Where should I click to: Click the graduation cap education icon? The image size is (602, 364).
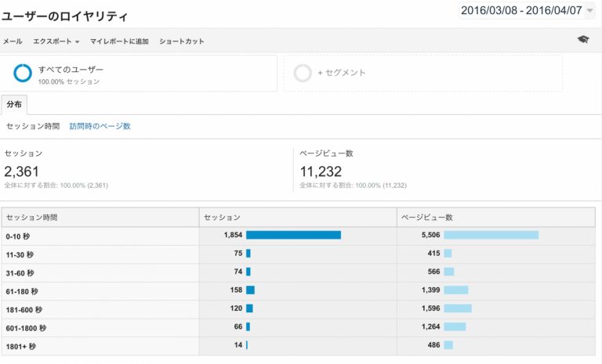tap(582, 40)
